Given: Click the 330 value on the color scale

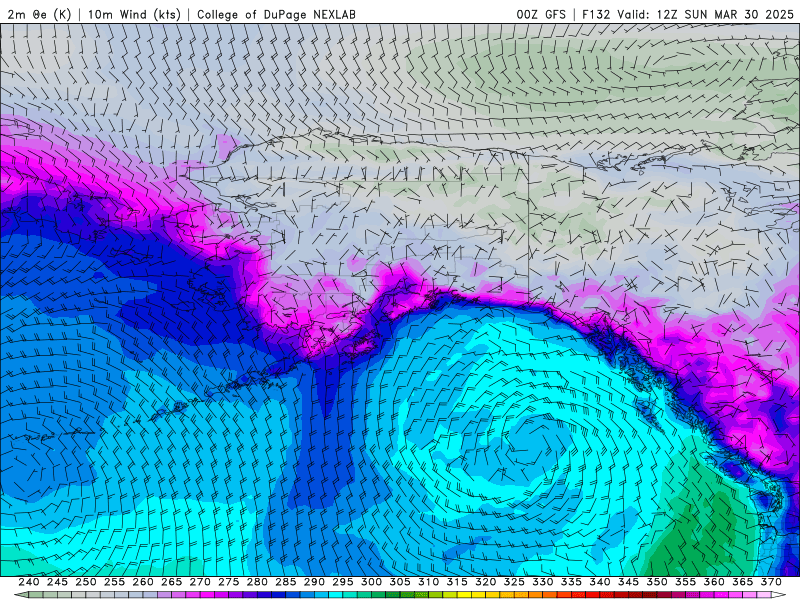Looking at the screenshot, I should [x=543, y=582].
